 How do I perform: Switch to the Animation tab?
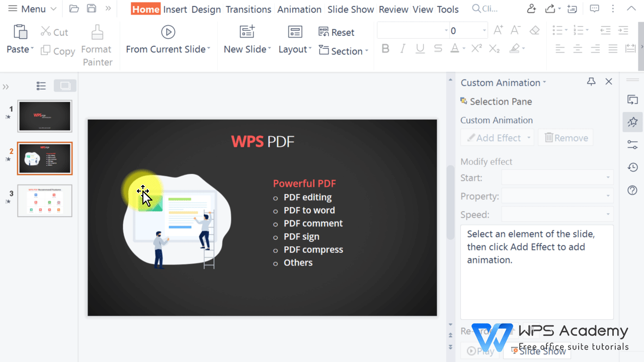coord(299,9)
